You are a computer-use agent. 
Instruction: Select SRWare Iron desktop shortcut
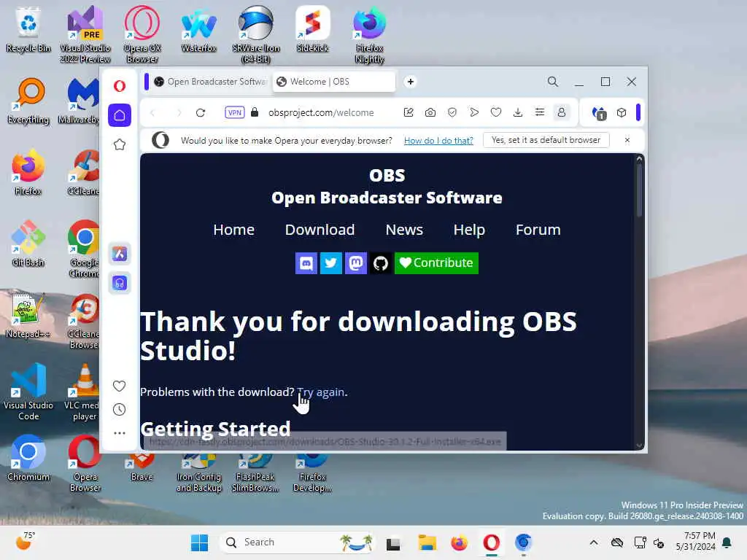[x=256, y=36]
